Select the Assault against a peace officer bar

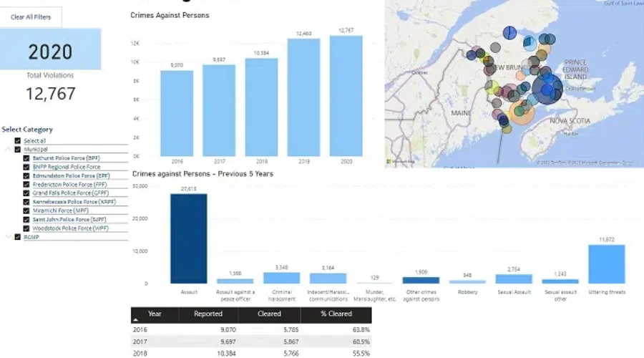pyautogui.click(x=235, y=281)
